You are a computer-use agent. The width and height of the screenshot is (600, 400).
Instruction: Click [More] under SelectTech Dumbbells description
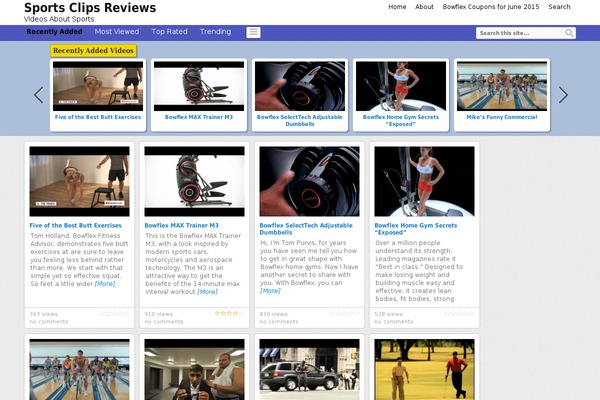(270, 291)
